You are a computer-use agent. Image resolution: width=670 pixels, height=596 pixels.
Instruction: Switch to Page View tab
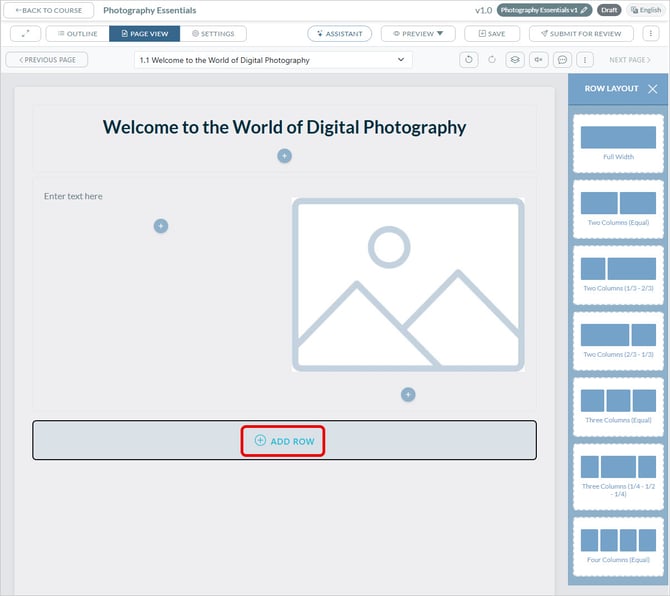144,33
